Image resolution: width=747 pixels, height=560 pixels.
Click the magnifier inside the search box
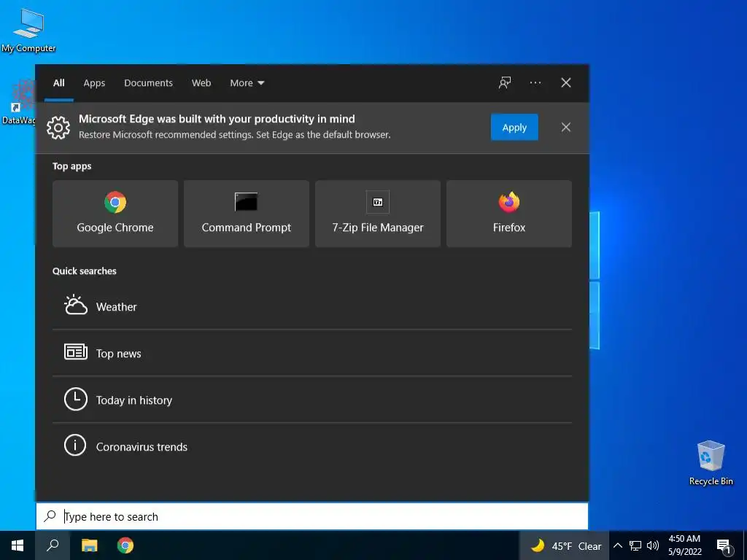tap(50, 516)
